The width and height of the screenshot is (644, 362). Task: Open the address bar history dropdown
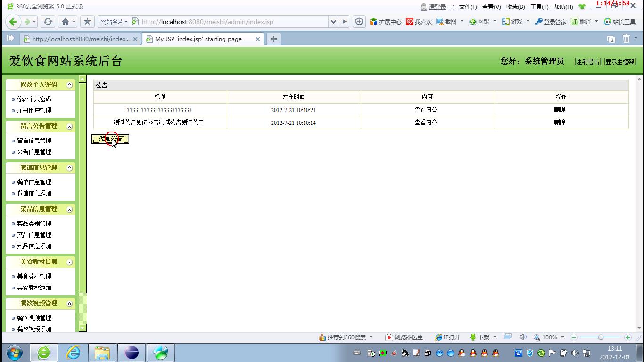pos(334,22)
